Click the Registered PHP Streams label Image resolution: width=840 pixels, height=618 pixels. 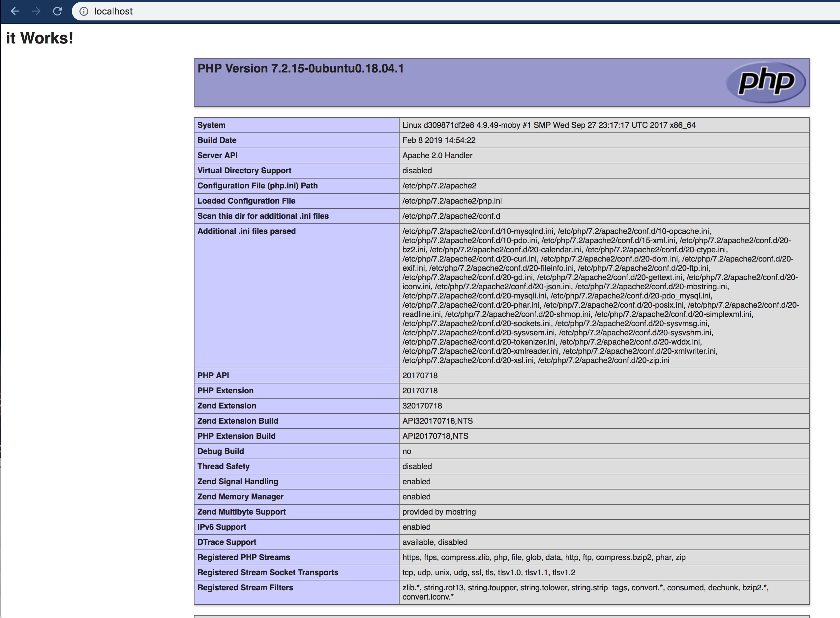(x=244, y=557)
